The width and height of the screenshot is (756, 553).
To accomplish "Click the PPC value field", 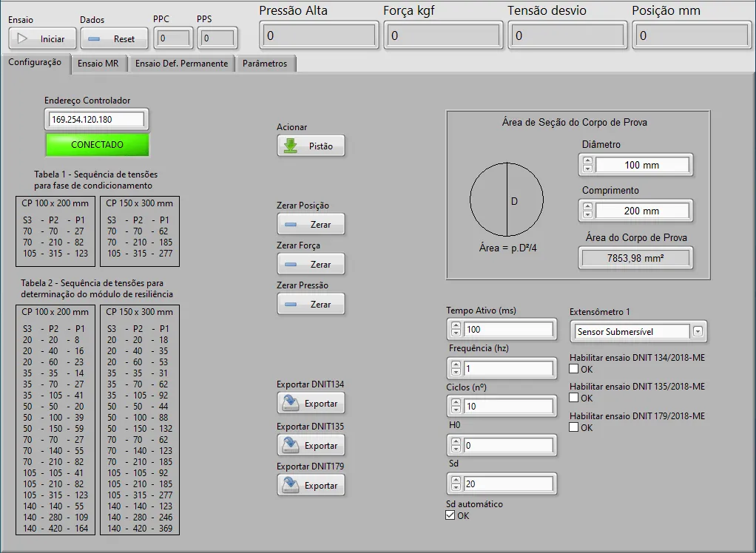I will (x=174, y=38).
